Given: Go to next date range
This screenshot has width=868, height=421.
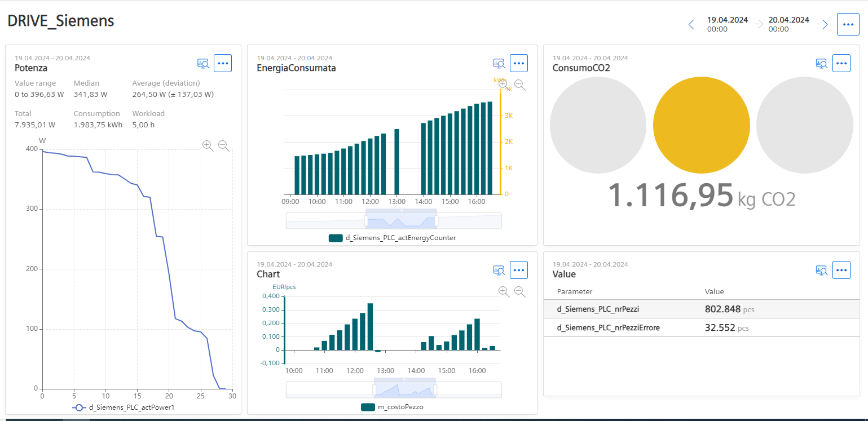Looking at the screenshot, I should pos(825,25).
